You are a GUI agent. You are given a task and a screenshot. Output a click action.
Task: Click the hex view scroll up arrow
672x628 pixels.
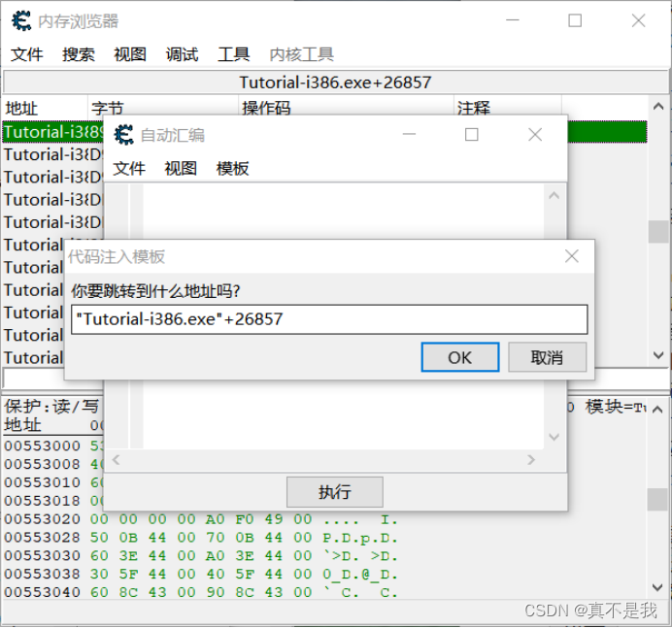pyautogui.click(x=657, y=410)
